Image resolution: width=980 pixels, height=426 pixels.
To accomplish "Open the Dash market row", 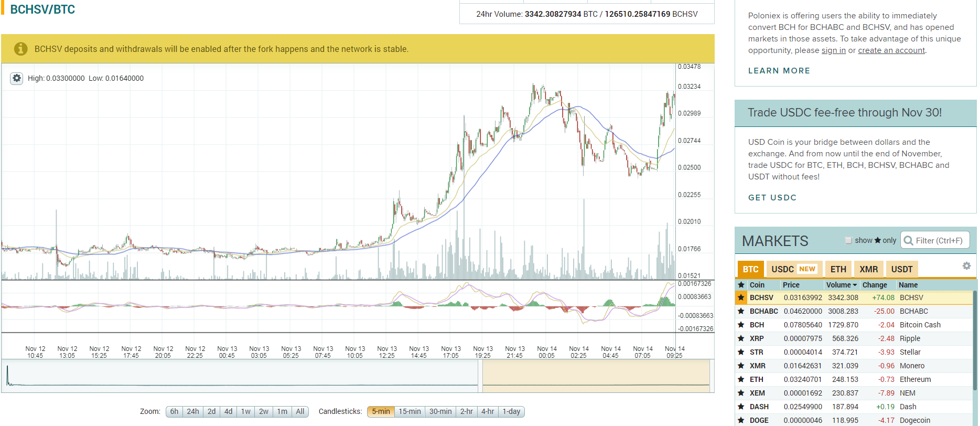I will (854, 407).
